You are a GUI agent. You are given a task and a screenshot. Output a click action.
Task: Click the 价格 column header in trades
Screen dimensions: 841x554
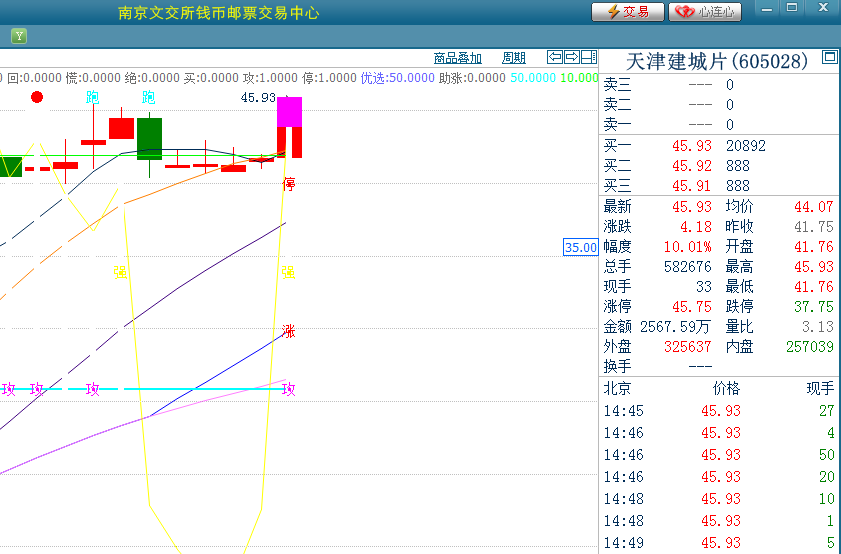pyautogui.click(x=726, y=388)
